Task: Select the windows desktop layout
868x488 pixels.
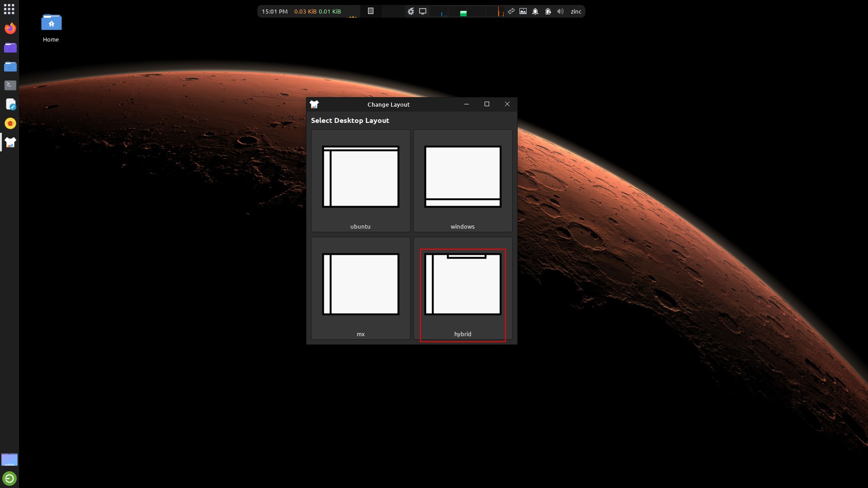Action: point(462,181)
